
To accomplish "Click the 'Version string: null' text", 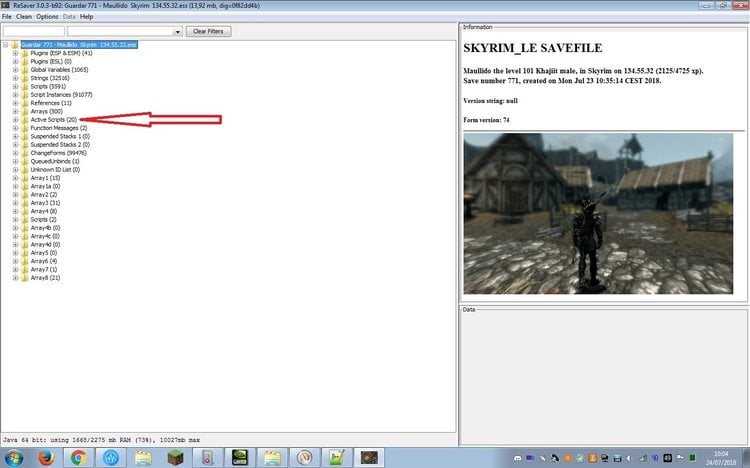I will point(490,101).
